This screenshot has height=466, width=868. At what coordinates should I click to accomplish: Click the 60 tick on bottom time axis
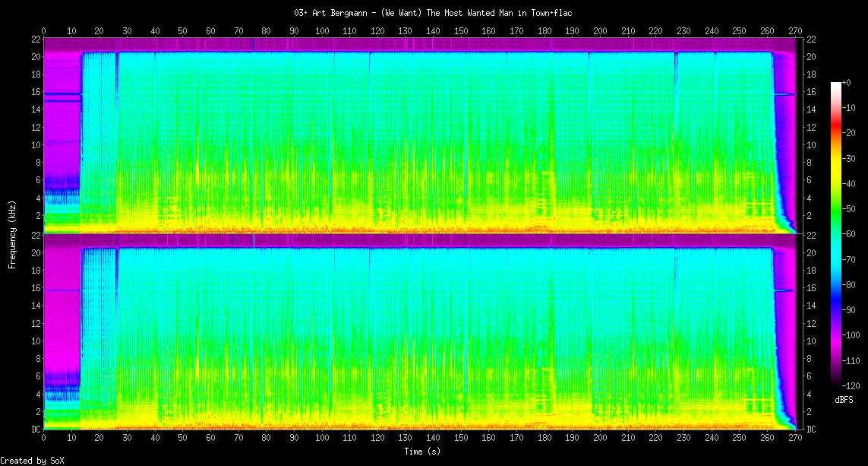(x=210, y=439)
